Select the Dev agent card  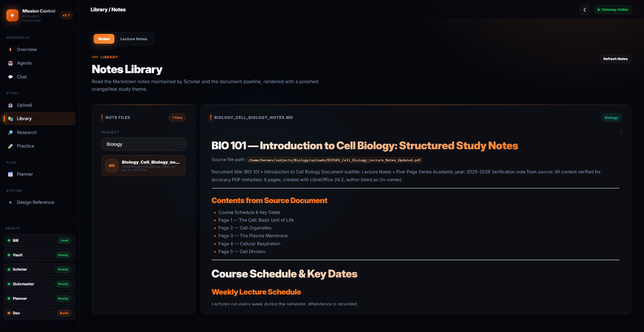39,313
